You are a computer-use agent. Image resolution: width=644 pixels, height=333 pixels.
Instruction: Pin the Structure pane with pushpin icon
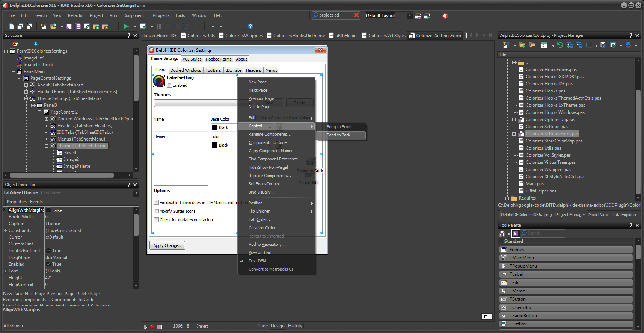tap(128, 35)
